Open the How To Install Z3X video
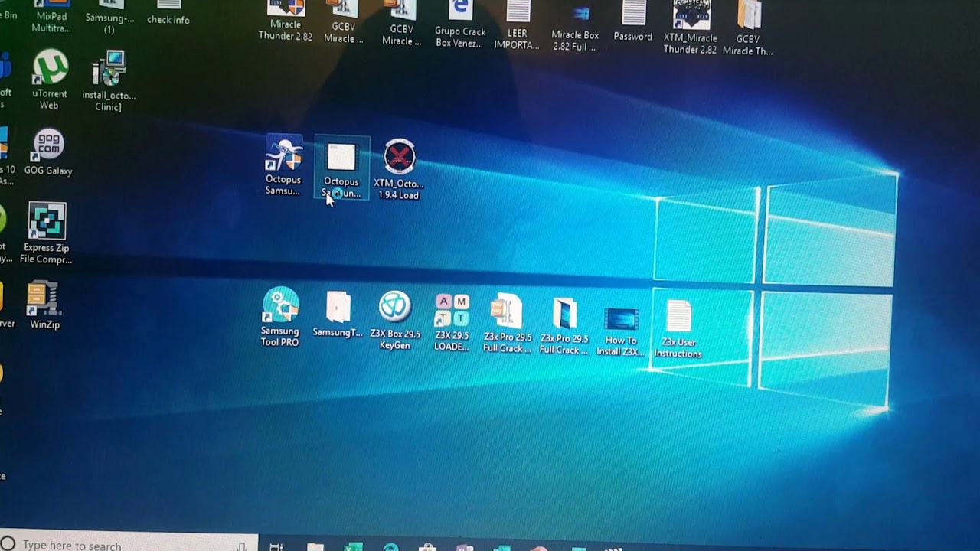The width and height of the screenshot is (980, 551). coord(621,331)
